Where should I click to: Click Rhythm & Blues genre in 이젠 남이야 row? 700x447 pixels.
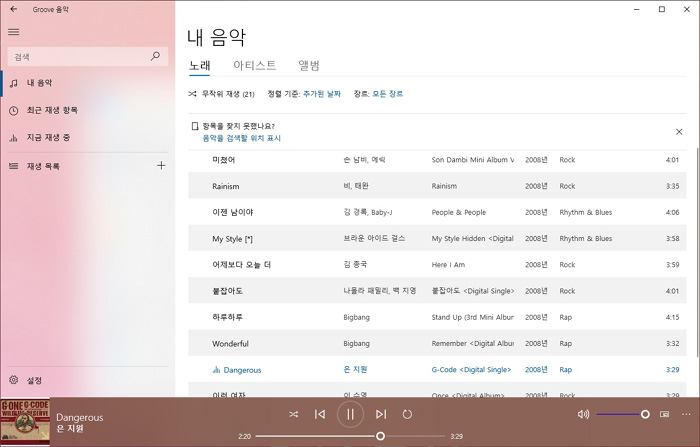[586, 213]
